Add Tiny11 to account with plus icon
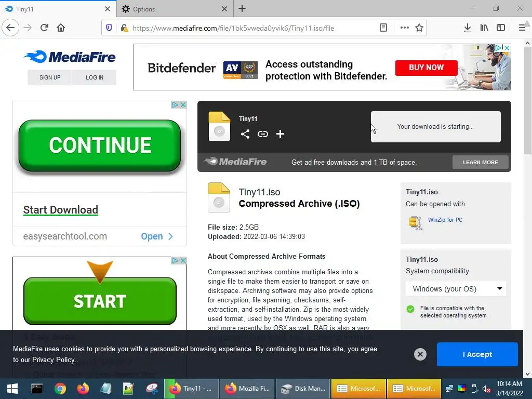The height and width of the screenshot is (399, 532). (280, 134)
